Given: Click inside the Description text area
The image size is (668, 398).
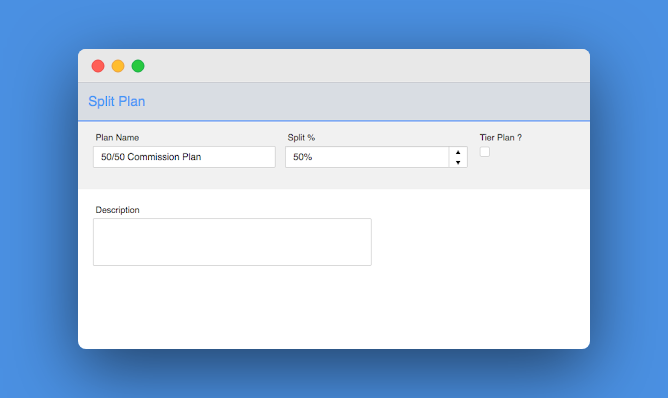Looking at the screenshot, I should [x=232, y=242].
